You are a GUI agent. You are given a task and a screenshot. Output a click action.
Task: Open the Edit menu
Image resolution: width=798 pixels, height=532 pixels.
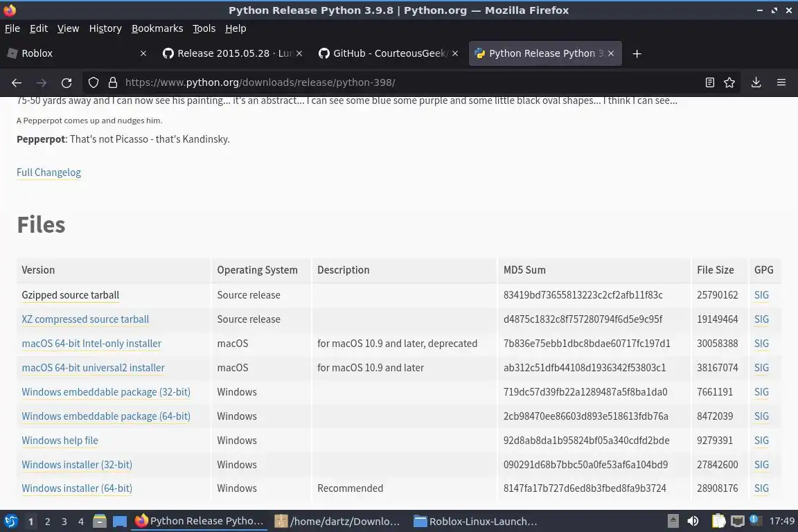click(39, 28)
